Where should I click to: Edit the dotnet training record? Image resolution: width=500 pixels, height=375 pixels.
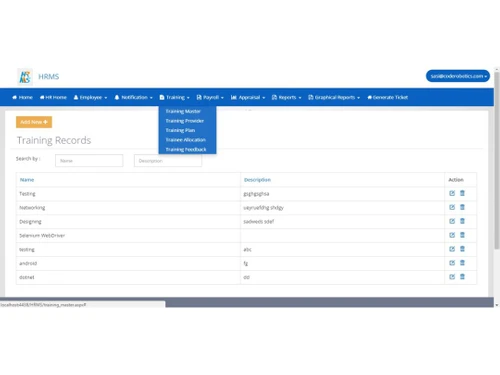coord(452,277)
